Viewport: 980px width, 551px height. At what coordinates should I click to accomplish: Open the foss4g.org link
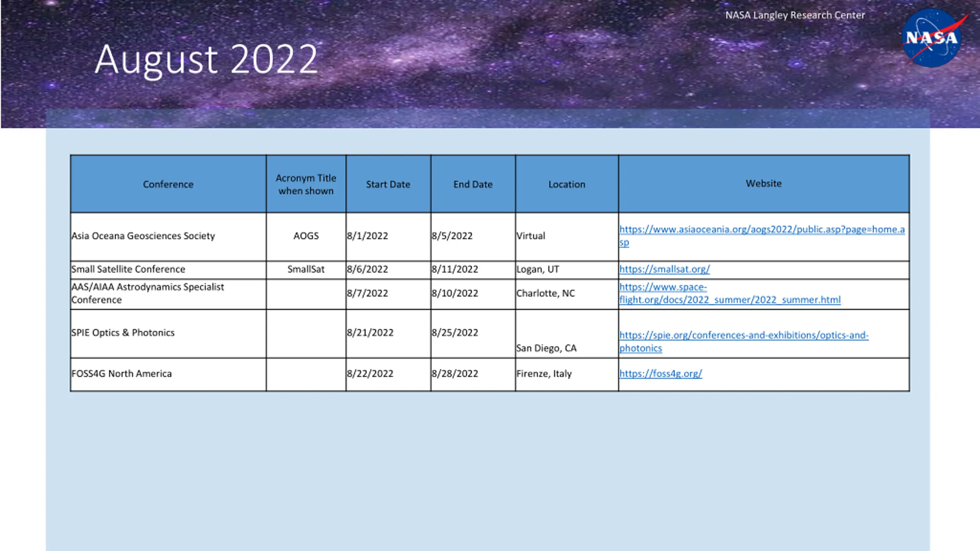[661, 373]
